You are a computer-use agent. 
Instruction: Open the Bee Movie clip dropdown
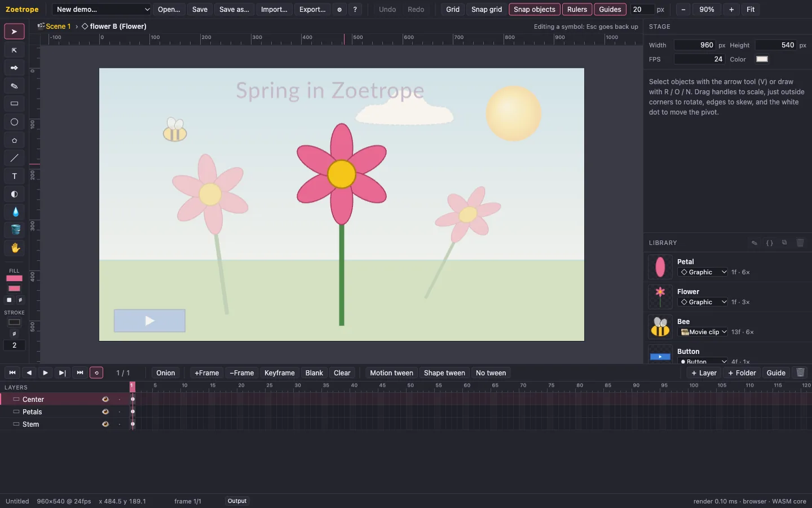pos(703,332)
